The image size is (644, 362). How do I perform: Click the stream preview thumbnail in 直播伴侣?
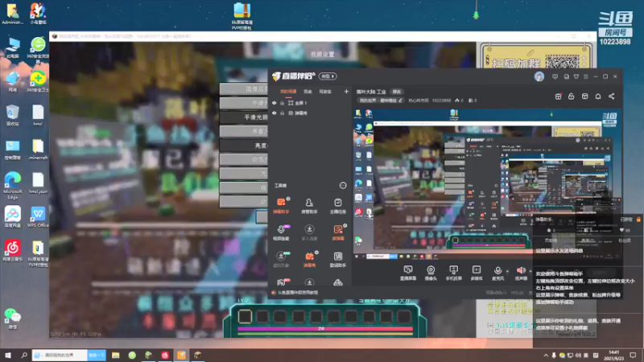(486, 184)
